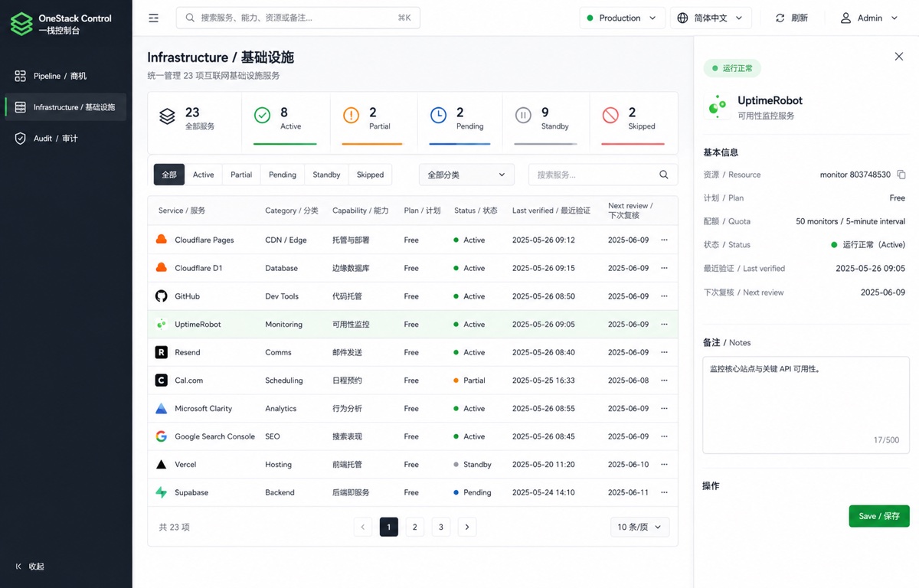Viewport: 919px width, 588px height.
Task: Click the Google Search Console icon
Action: (x=162, y=436)
